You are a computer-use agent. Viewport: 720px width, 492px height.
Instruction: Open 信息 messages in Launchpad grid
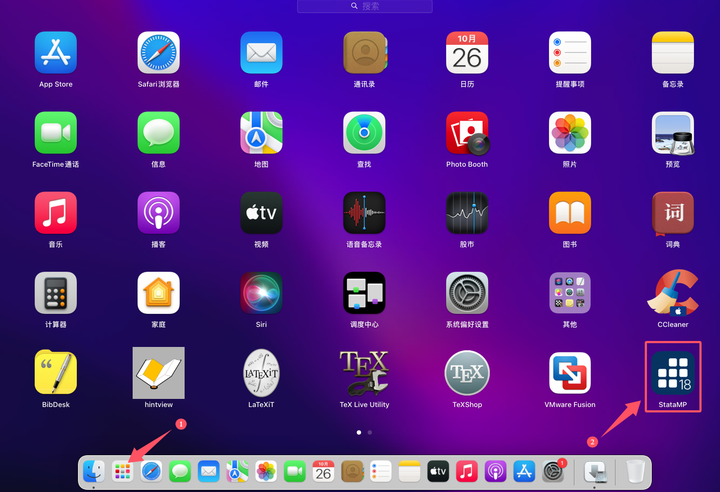pos(158,133)
